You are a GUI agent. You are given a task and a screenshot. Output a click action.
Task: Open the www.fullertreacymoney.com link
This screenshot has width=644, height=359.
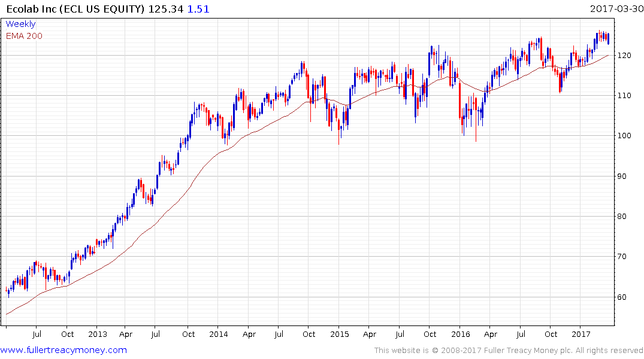[64, 350]
